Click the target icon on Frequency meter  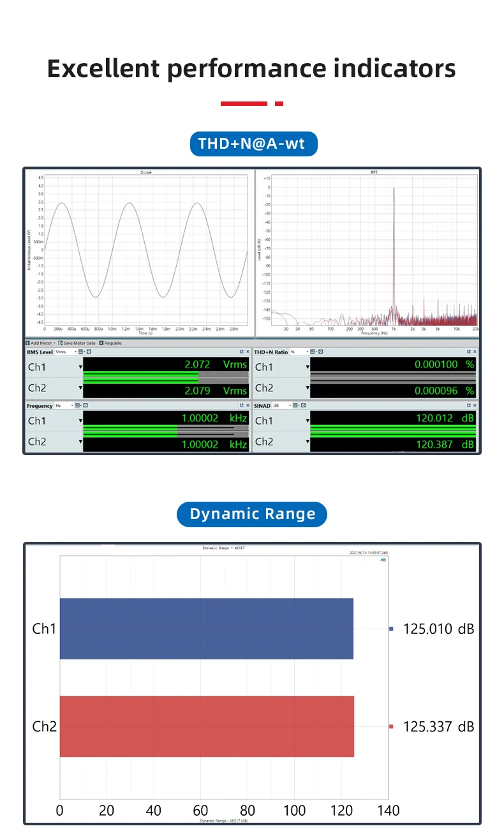(x=85, y=405)
